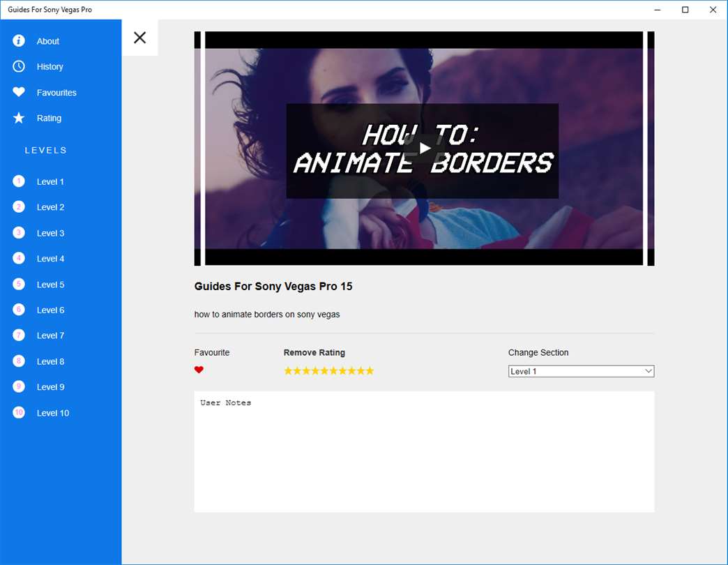
Task: Select Level 1 label in sidebar
Action: click(x=50, y=182)
